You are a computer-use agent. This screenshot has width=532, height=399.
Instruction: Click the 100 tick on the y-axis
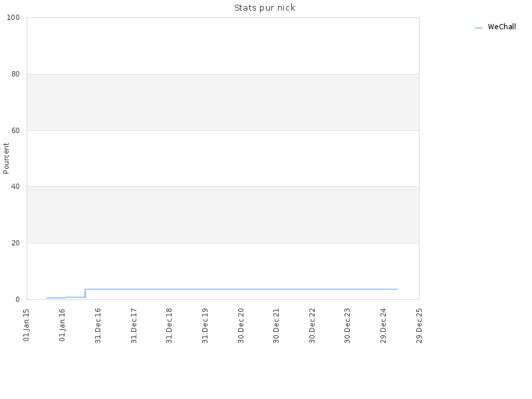[x=13, y=18]
